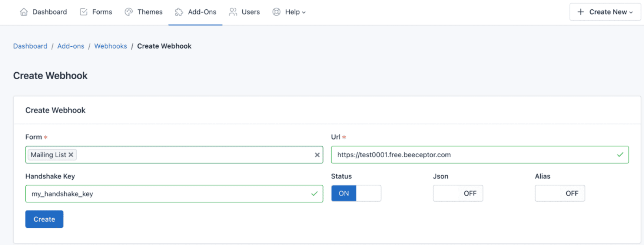The height and width of the screenshot is (245, 644).
Task: Click the Dashboard home icon
Action: (x=24, y=12)
